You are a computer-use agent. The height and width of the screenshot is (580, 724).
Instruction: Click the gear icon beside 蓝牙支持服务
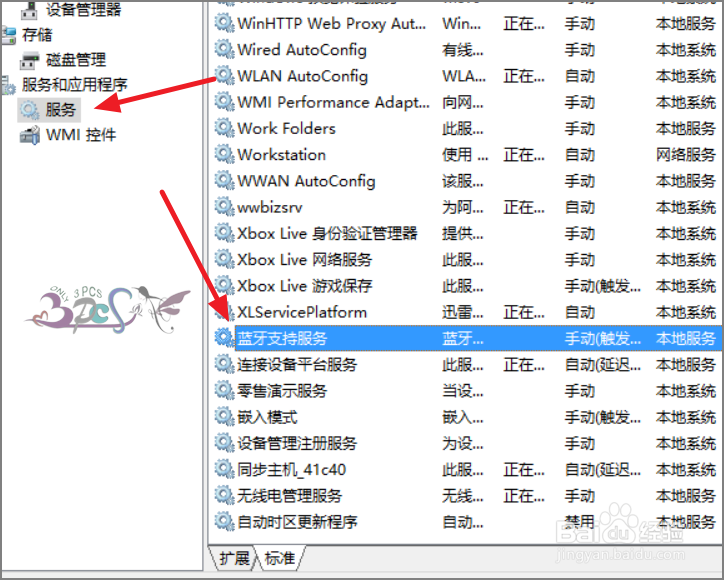(224, 338)
